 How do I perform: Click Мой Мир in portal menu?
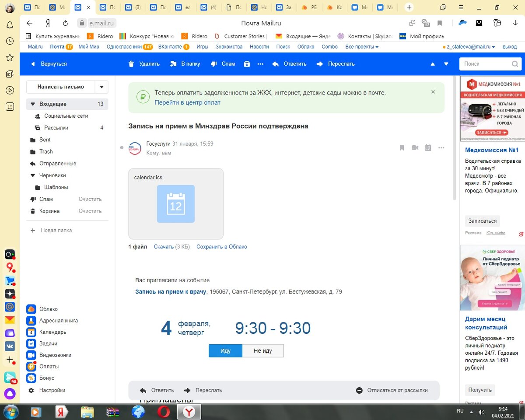click(89, 47)
